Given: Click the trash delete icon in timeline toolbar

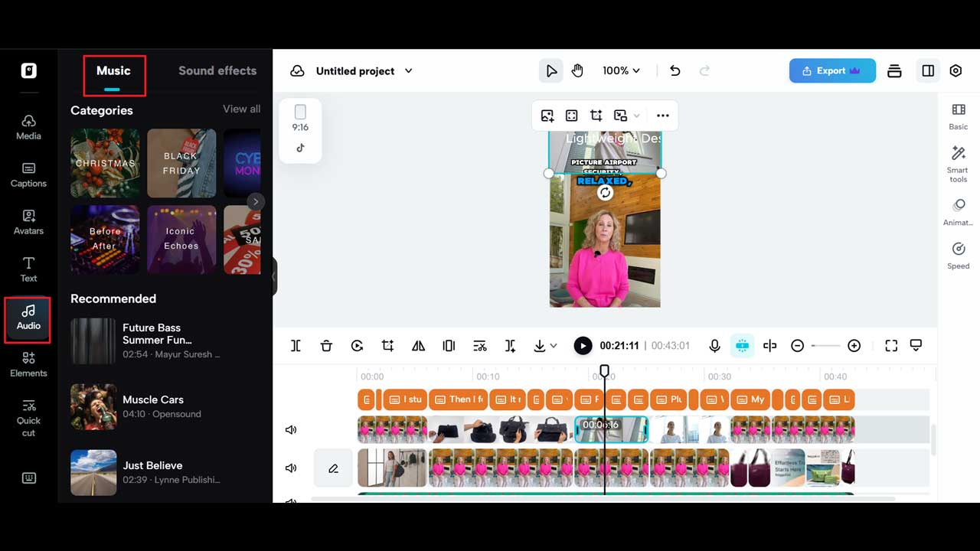Looking at the screenshot, I should tap(326, 346).
